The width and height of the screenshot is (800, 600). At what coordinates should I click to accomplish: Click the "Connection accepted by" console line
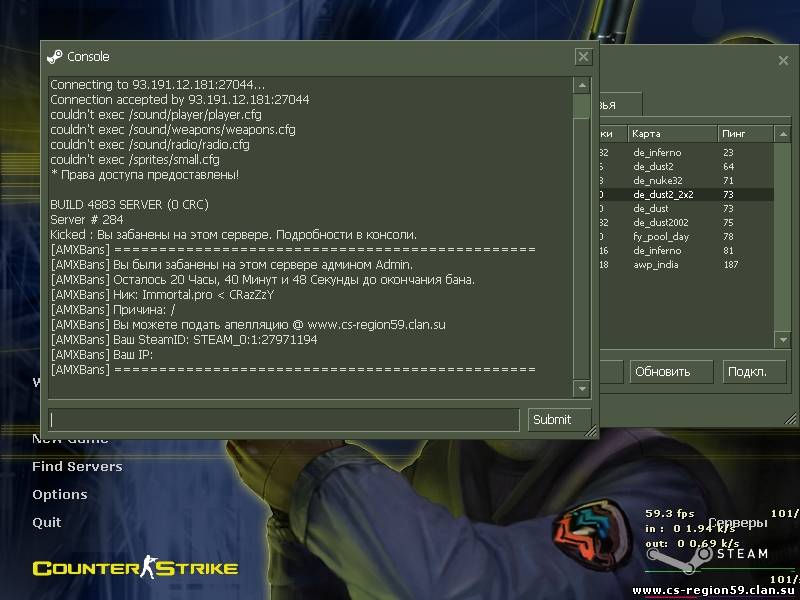[180, 99]
